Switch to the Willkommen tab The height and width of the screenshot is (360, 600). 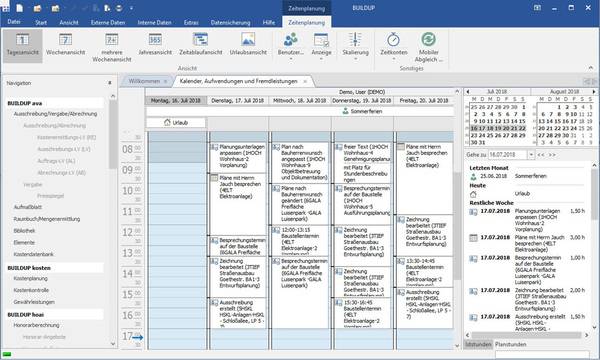[144, 81]
